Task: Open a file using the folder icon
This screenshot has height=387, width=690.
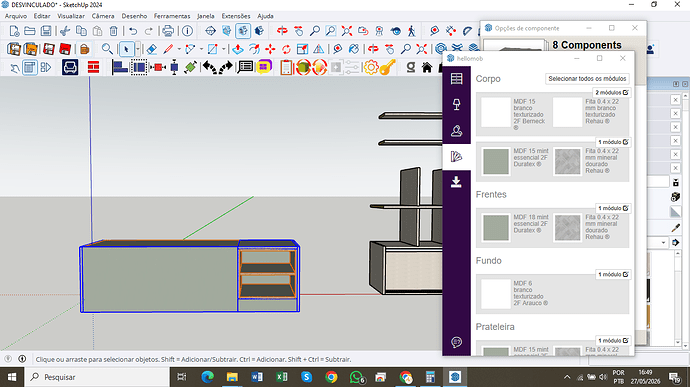Action: pyautogui.click(x=29, y=31)
